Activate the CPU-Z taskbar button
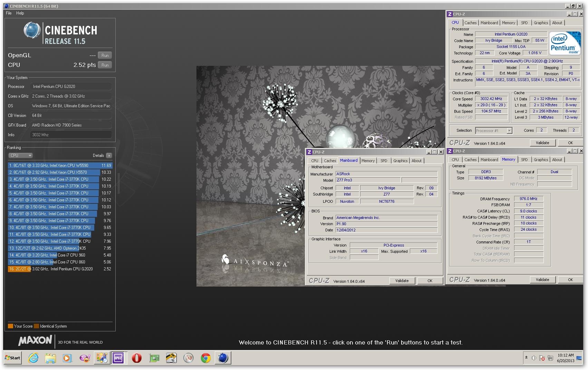 pyautogui.click(x=118, y=358)
